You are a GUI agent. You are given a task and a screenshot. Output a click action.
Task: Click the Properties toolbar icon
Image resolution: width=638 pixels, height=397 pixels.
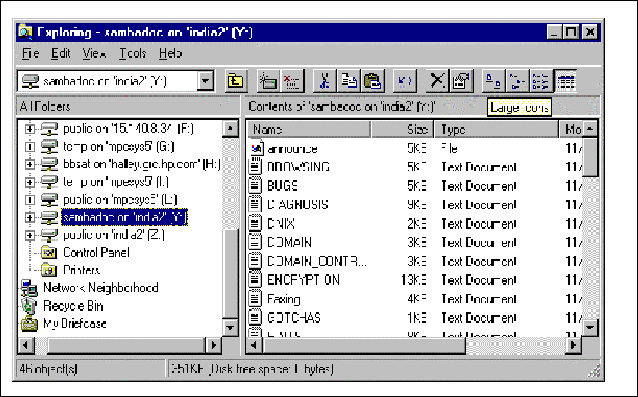[461, 81]
